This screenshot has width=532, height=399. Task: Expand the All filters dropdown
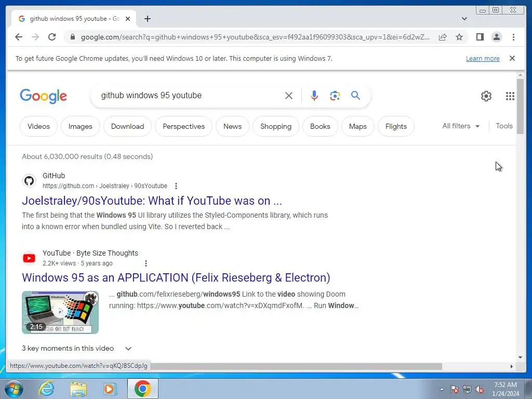[461, 126]
